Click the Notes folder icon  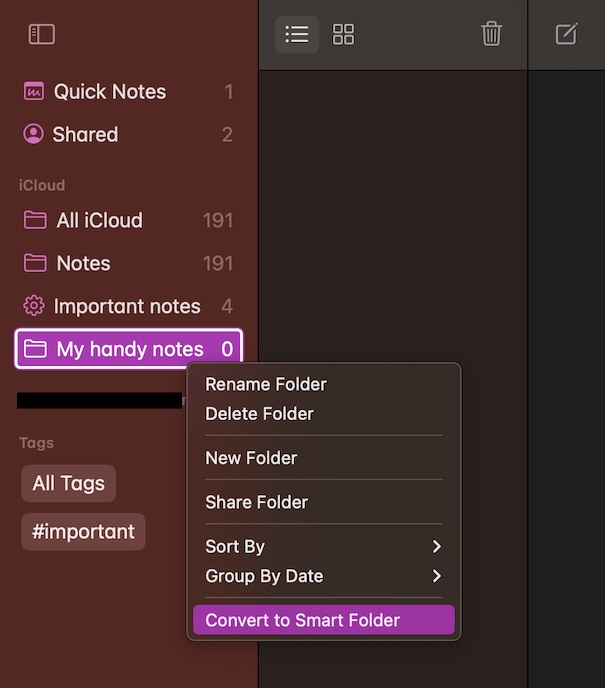point(35,263)
